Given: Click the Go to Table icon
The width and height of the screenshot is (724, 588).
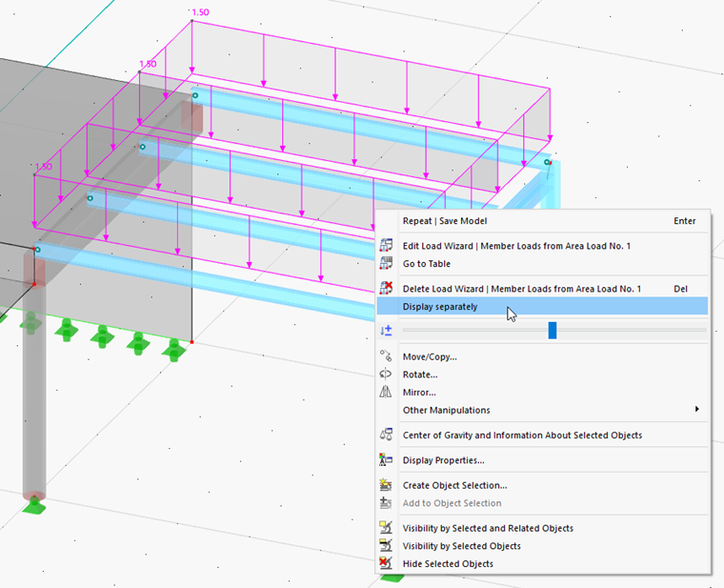Looking at the screenshot, I should click(x=386, y=264).
